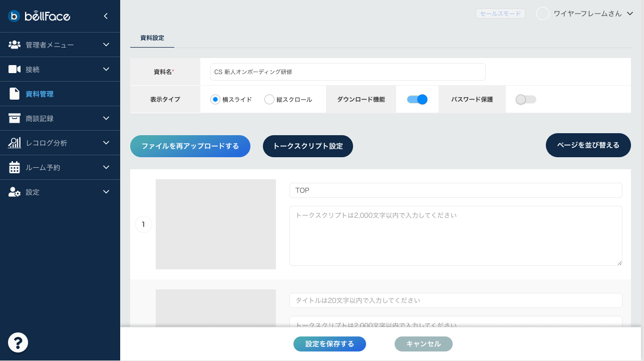This screenshot has width=644, height=361.
Task: Open help via the question mark icon
Action: [x=18, y=342]
